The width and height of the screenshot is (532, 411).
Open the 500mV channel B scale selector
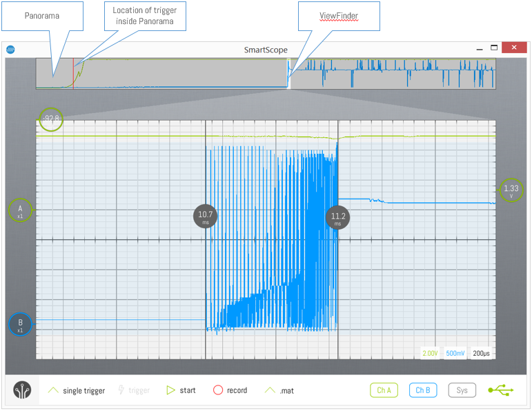tap(455, 353)
